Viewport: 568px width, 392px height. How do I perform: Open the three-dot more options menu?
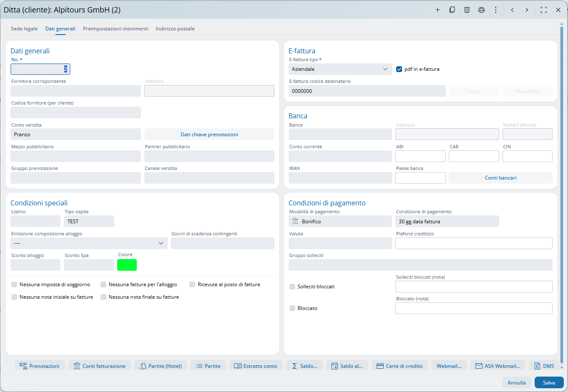click(x=495, y=10)
